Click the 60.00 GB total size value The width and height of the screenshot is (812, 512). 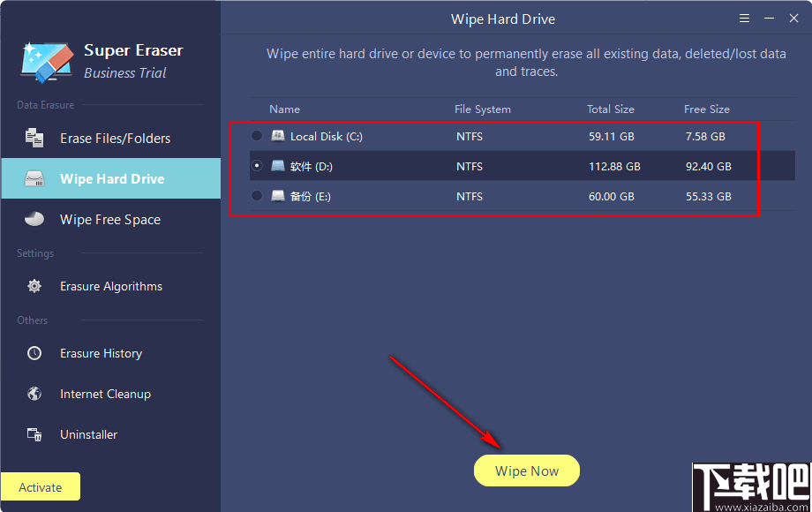click(612, 197)
